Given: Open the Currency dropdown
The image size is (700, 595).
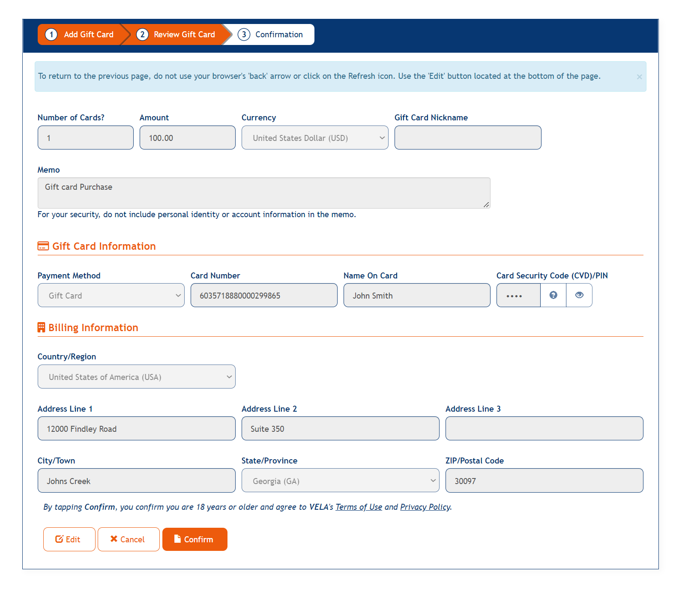Looking at the screenshot, I should pyautogui.click(x=314, y=138).
